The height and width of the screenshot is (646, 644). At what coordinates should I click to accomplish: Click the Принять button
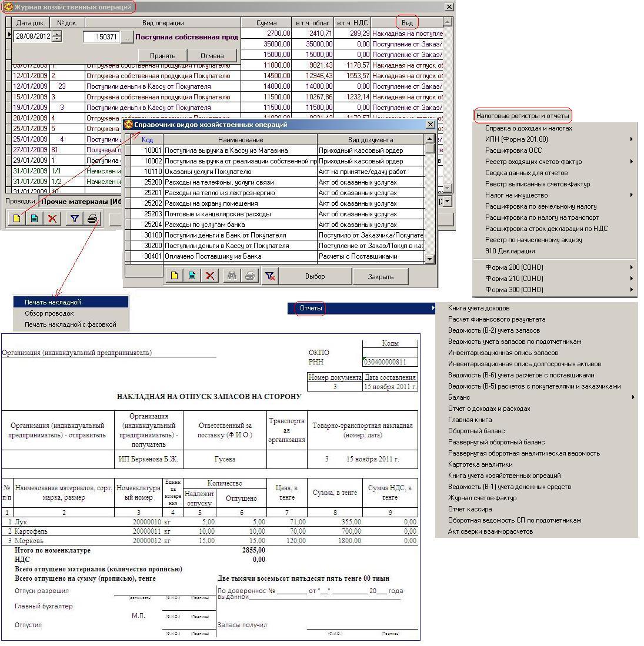(x=162, y=56)
